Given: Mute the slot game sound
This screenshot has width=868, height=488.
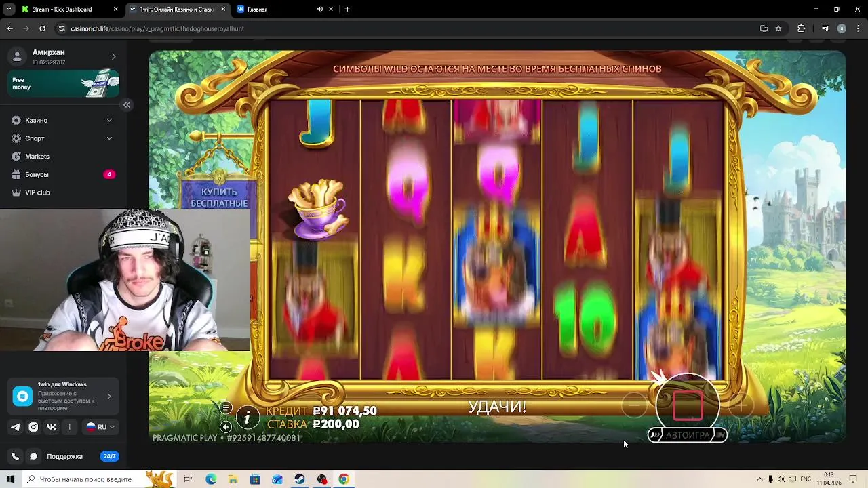Looking at the screenshot, I should (226, 426).
